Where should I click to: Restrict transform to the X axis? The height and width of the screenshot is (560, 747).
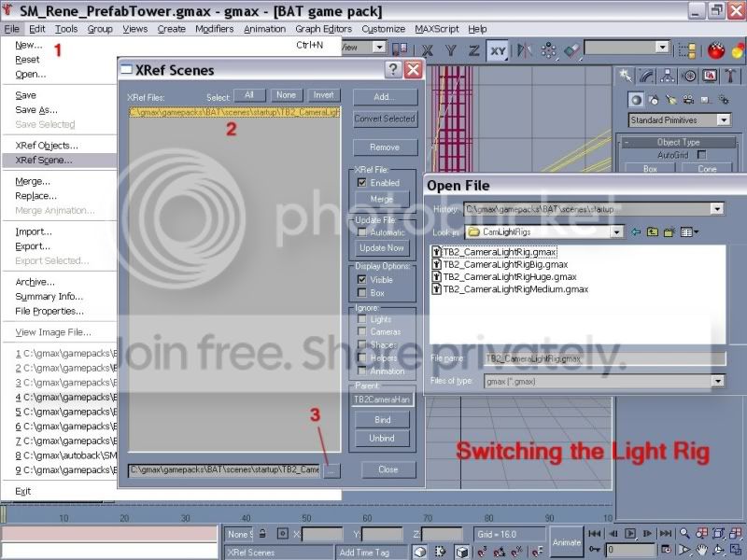click(428, 50)
